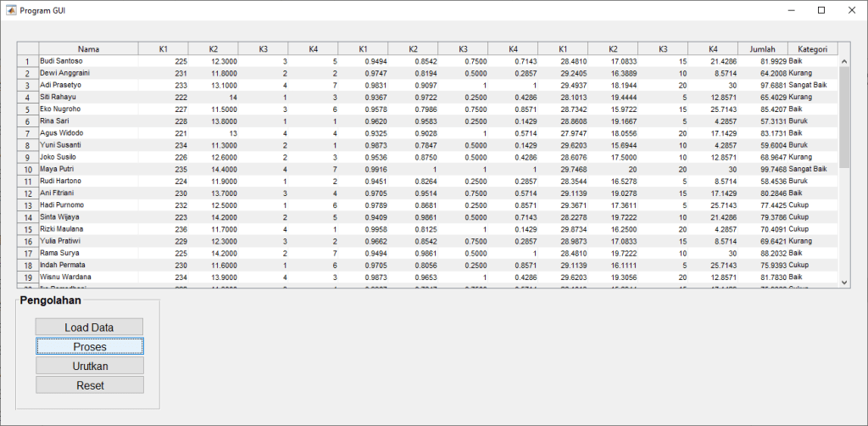This screenshot has width=868, height=426.
Task: Select the Nama column header
Action: [x=88, y=49]
